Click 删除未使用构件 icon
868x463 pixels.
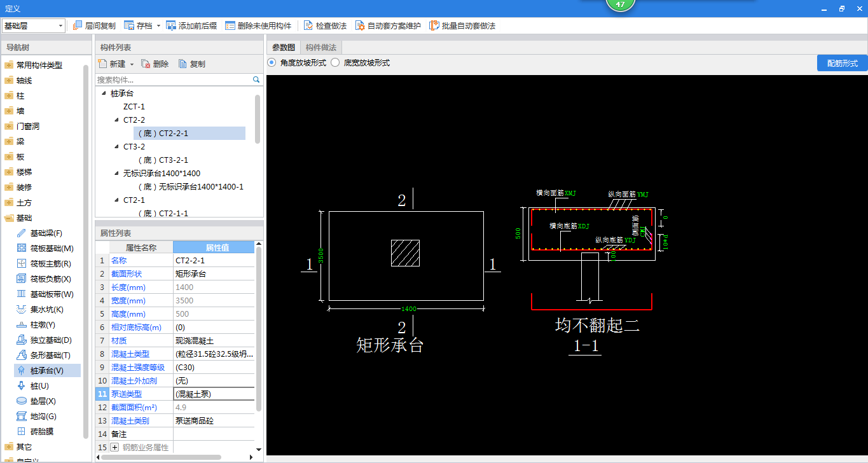point(230,25)
